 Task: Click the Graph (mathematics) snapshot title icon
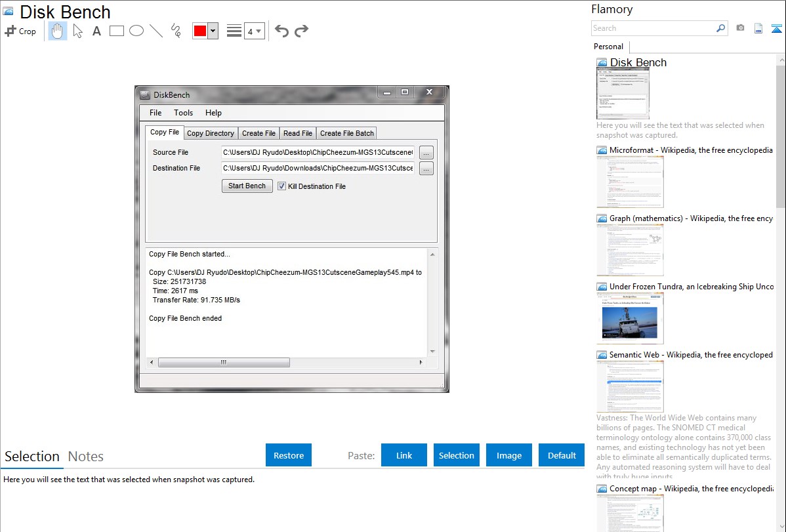602,218
